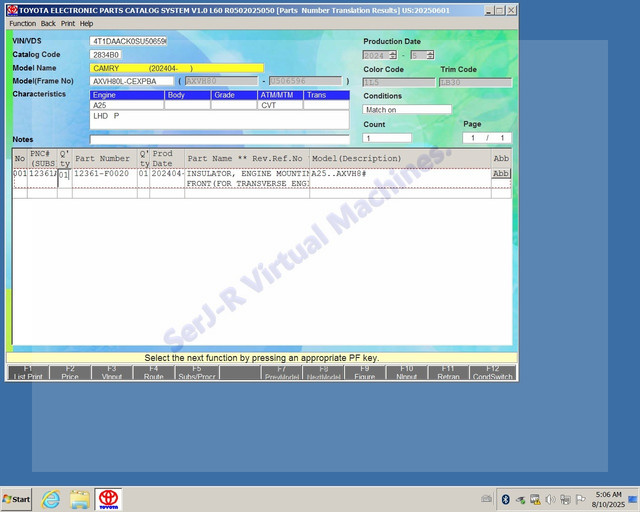Click the Prod Date 202404- cell
Image resolution: width=640 pixels, height=512 pixels.
(167, 178)
